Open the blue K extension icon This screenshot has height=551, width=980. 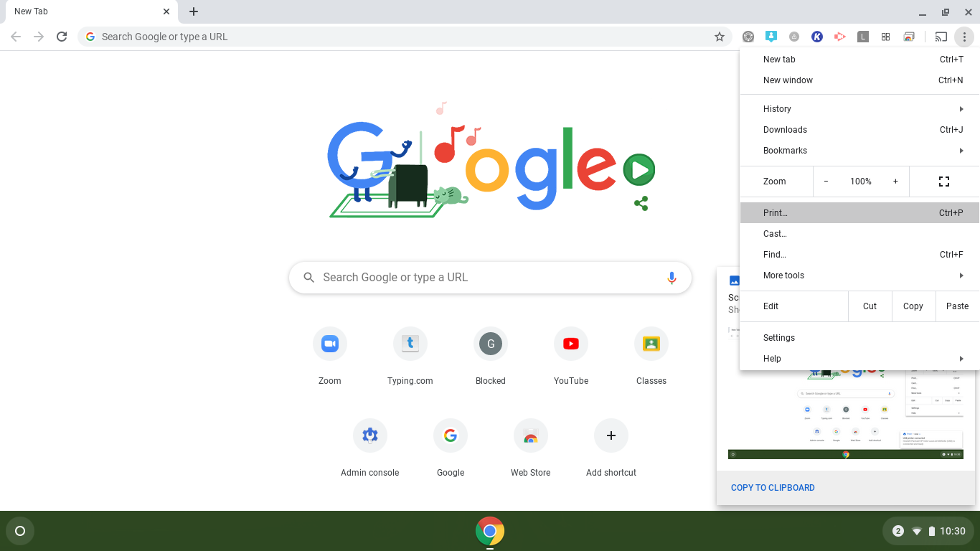point(817,37)
